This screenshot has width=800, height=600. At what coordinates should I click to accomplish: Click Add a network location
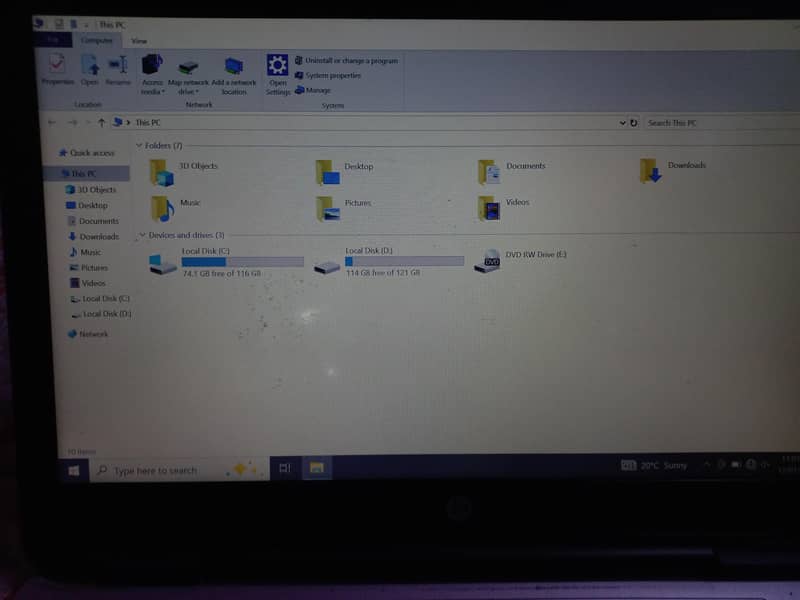(x=234, y=76)
